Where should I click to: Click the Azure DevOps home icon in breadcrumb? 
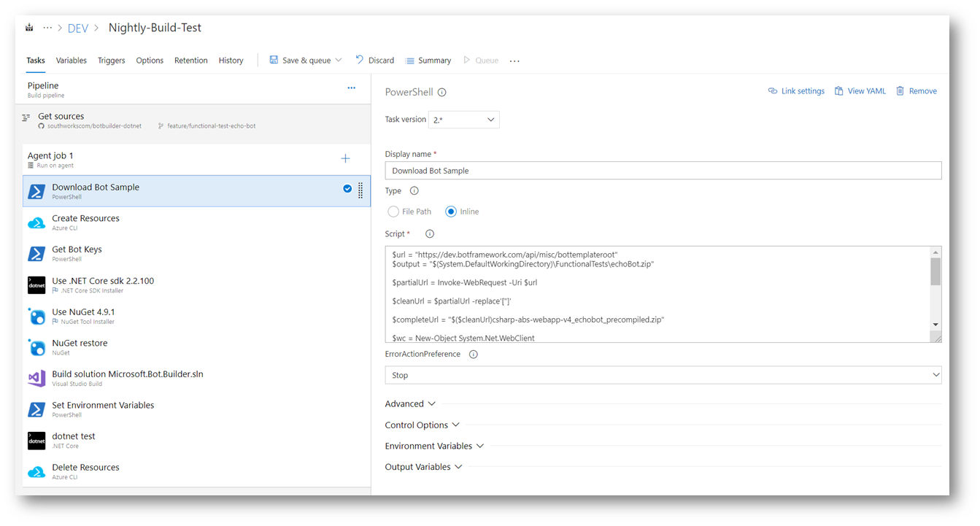[x=29, y=28]
